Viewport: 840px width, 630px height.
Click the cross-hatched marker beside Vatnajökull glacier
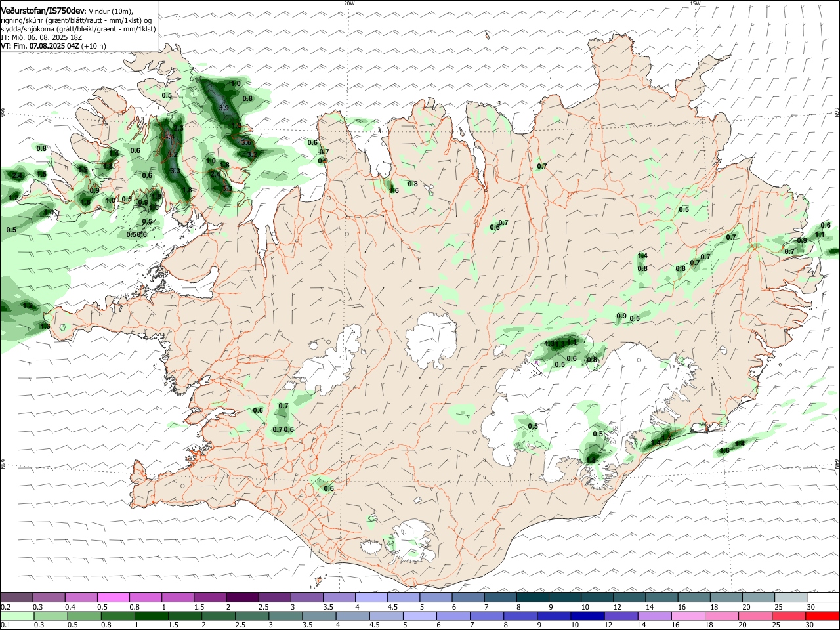click(537, 369)
